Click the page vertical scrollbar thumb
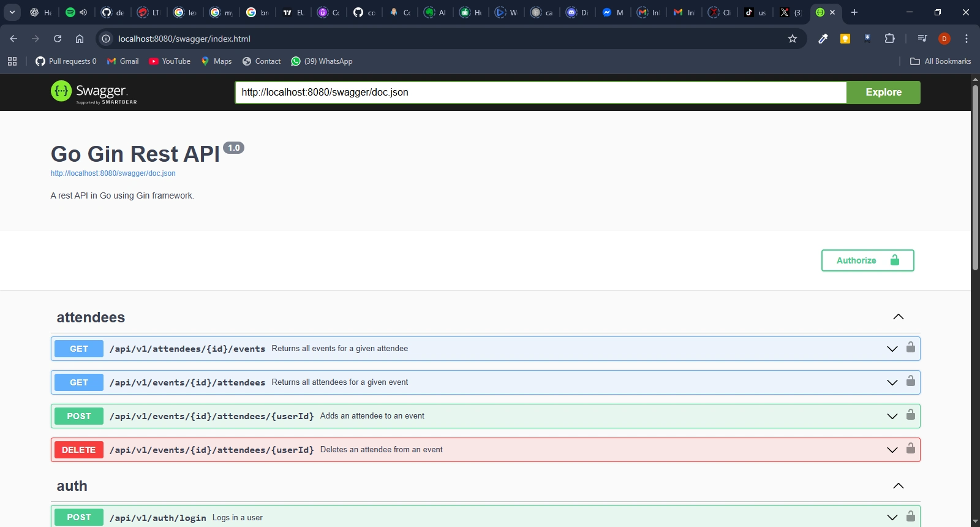This screenshot has height=527, width=980. tap(975, 178)
